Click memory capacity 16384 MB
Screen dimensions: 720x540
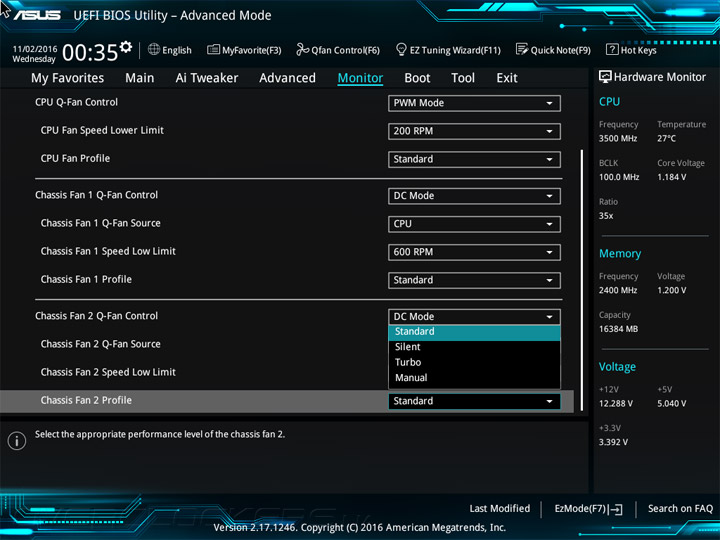click(x=619, y=329)
